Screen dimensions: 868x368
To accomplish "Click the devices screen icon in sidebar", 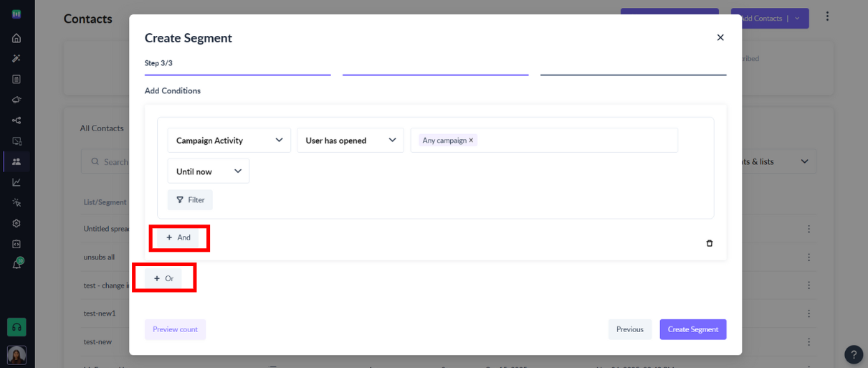I will 16,141.
